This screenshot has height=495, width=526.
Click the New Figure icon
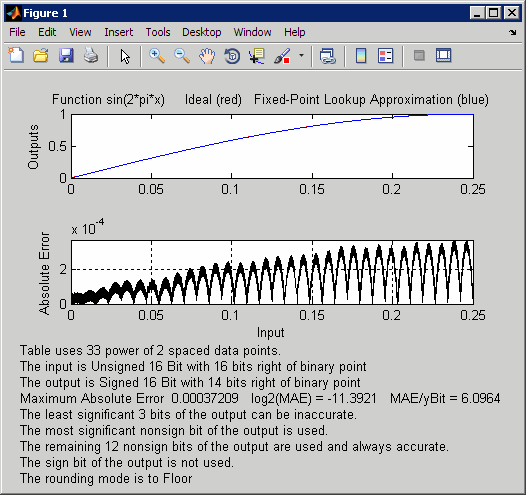(16, 55)
